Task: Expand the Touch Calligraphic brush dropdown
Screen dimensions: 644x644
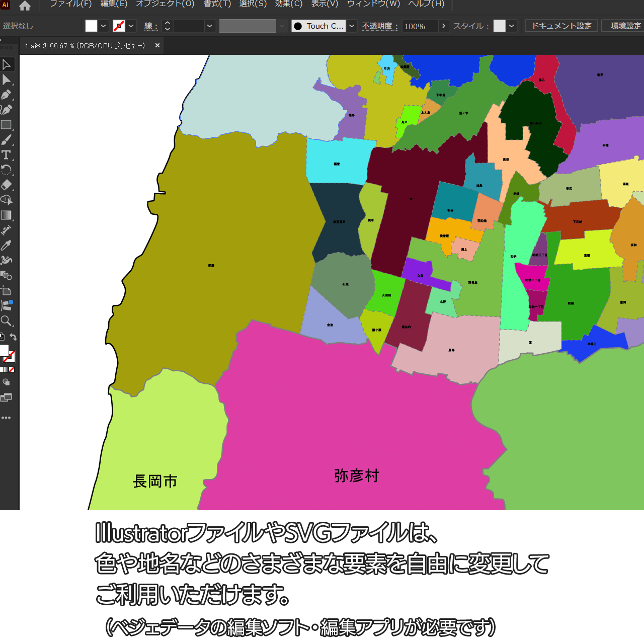Action: [x=352, y=26]
